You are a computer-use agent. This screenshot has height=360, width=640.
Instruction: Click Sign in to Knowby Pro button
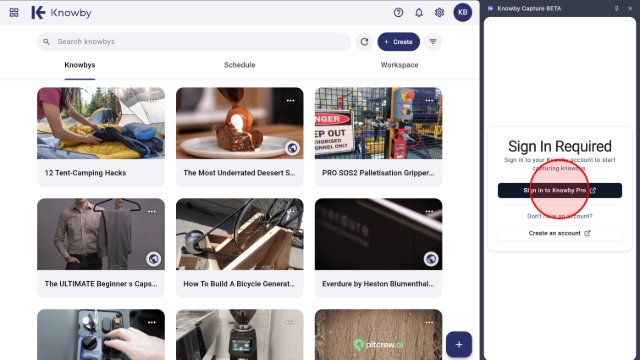tap(560, 190)
